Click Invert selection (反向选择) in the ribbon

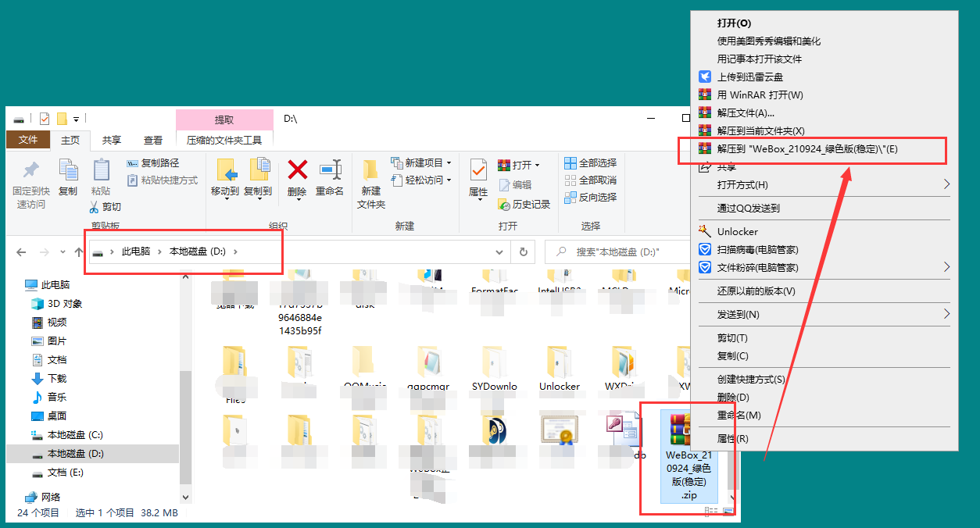click(590, 198)
